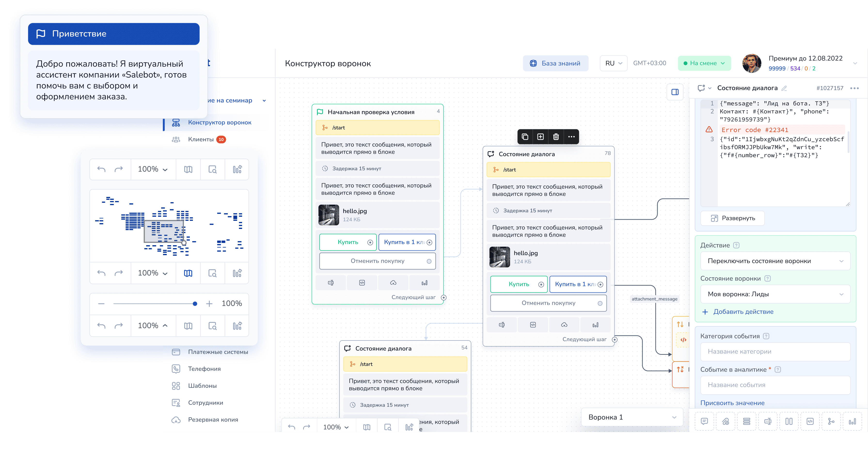Open the RU language dropdown

613,63
